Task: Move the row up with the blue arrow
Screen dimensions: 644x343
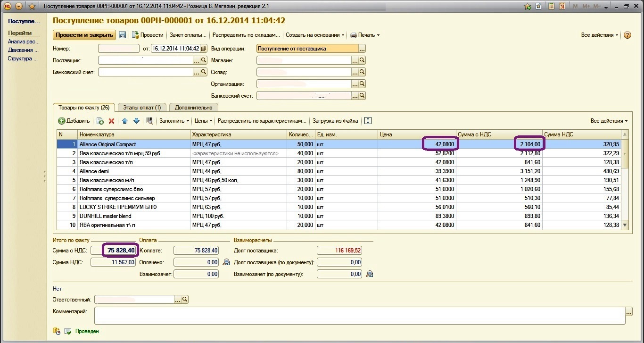Action: point(125,121)
